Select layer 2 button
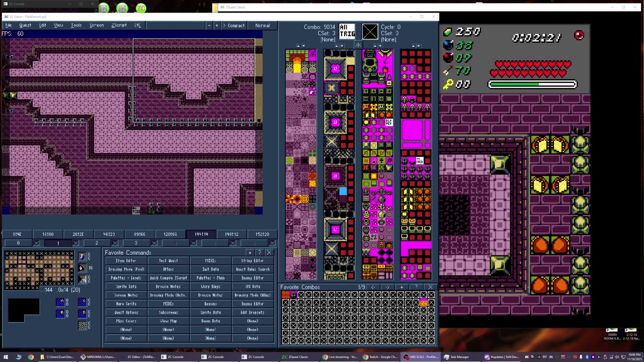The width and height of the screenshot is (644, 362). pyautogui.click(x=97, y=243)
